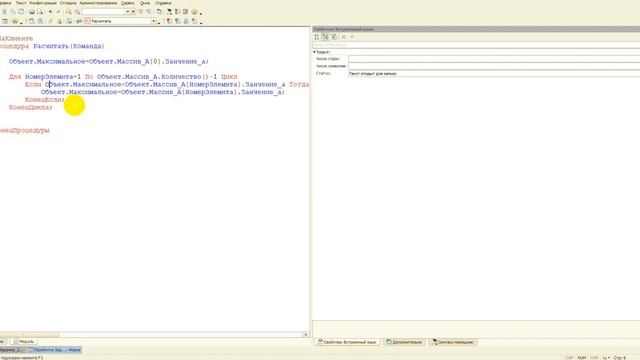The image size is (640, 360).
Task: Open the Текст menu
Action: click(21, 3)
